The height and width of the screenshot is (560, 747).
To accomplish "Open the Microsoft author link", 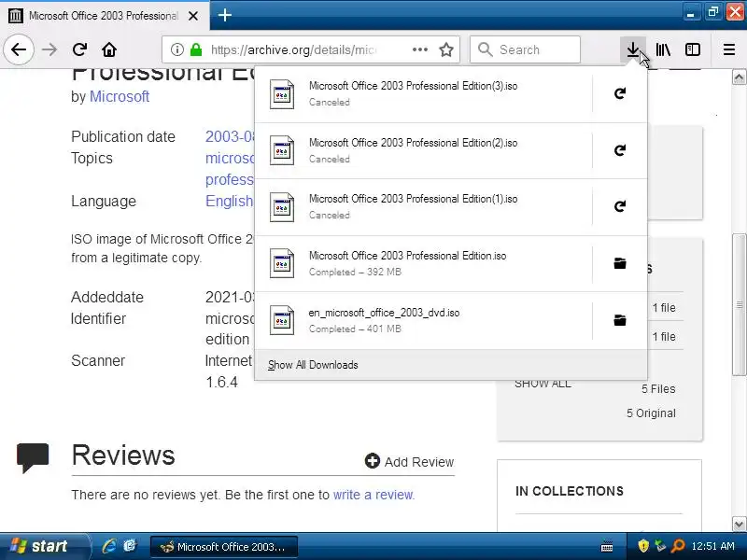I will tap(120, 97).
